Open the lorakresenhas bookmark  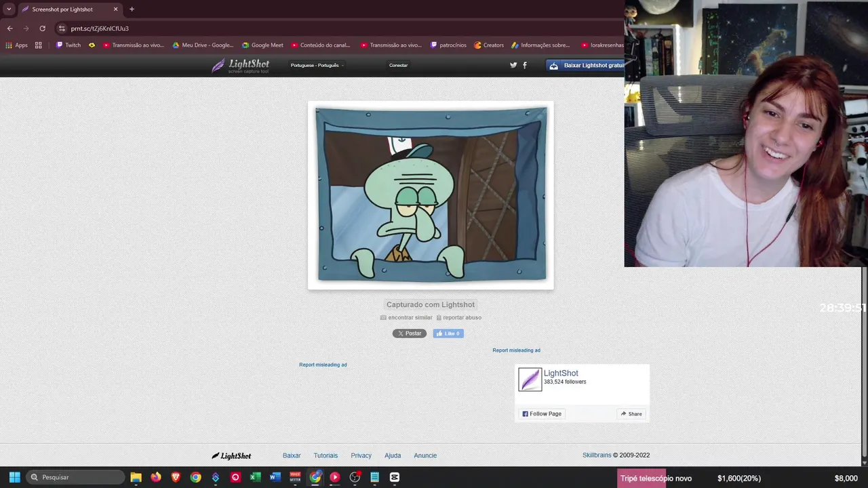pos(603,45)
